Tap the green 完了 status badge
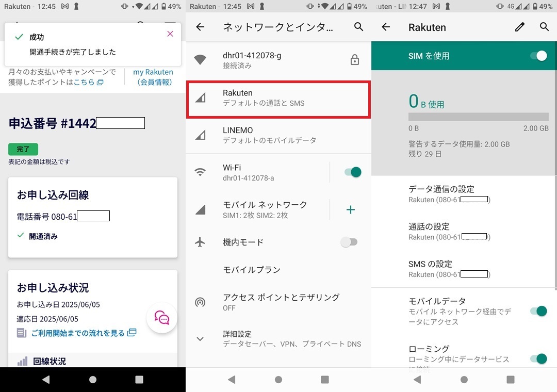 [x=23, y=149]
